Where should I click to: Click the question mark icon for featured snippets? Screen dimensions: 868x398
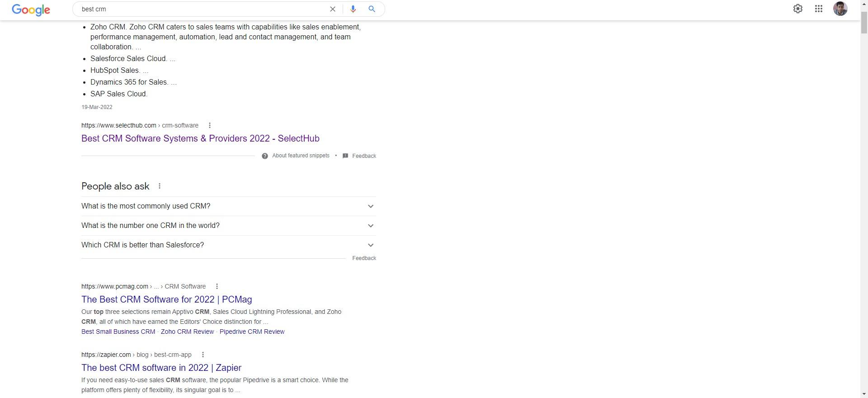[265, 156]
